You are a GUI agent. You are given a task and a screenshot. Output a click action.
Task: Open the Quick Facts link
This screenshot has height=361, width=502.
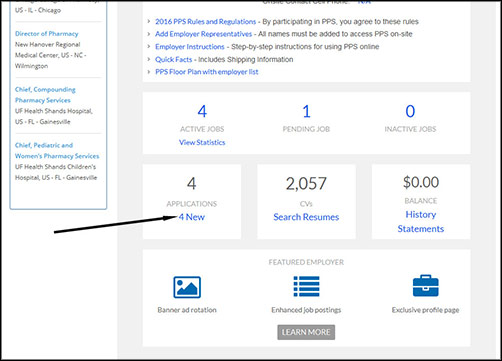(x=173, y=59)
